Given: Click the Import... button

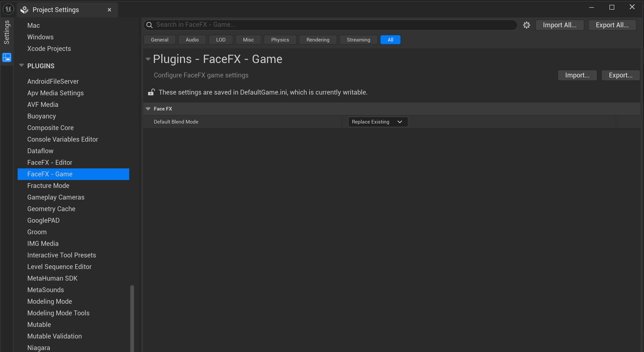Looking at the screenshot, I should point(577,75).
